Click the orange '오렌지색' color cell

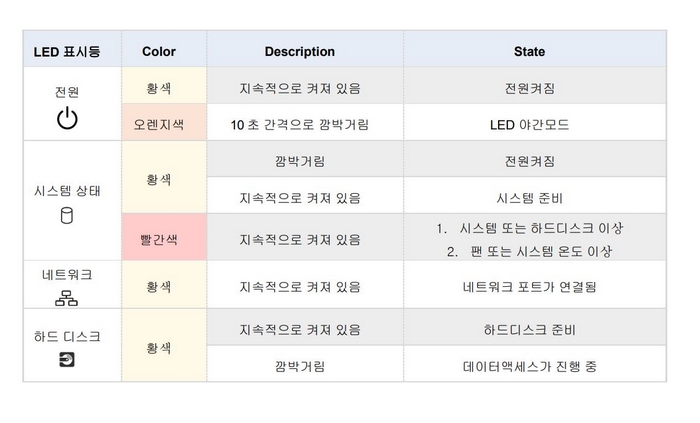coord(164,122)
